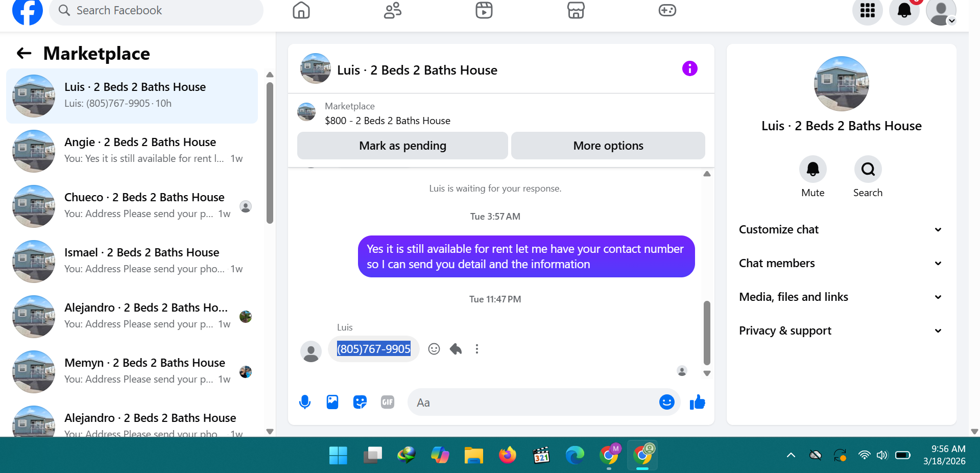Open Angie's 2 Beds 2 Baths conversation
This screenshot has width=980, height=473.
tap(132, 151)
